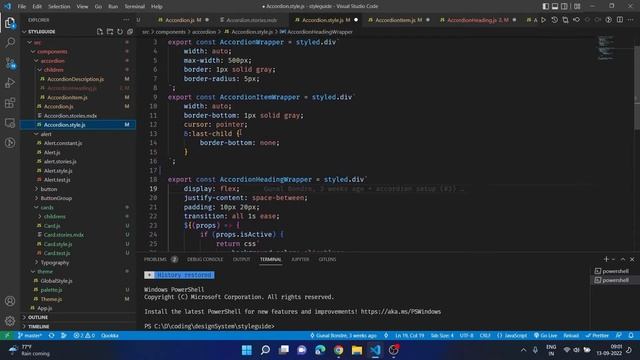Open the Source Control view
640x360 pixels.
[10, 63]
